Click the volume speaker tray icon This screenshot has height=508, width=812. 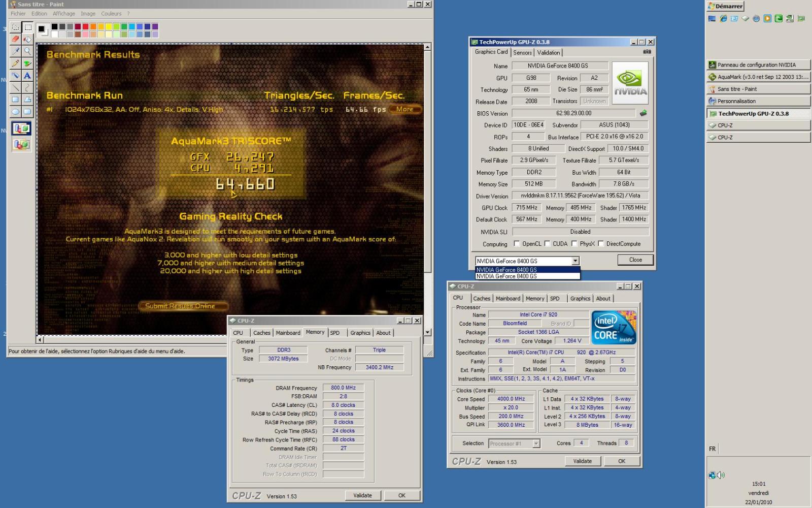[x=721, y=475]
